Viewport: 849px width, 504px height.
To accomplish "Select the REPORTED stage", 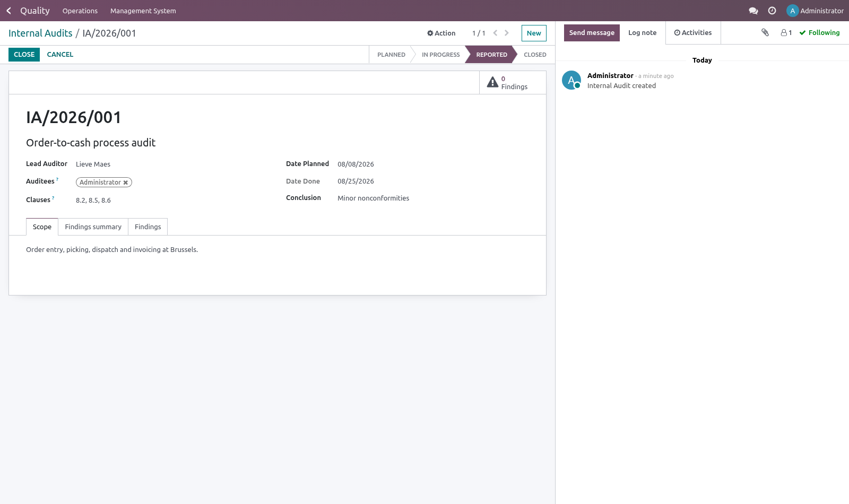I will pos(491,55).
